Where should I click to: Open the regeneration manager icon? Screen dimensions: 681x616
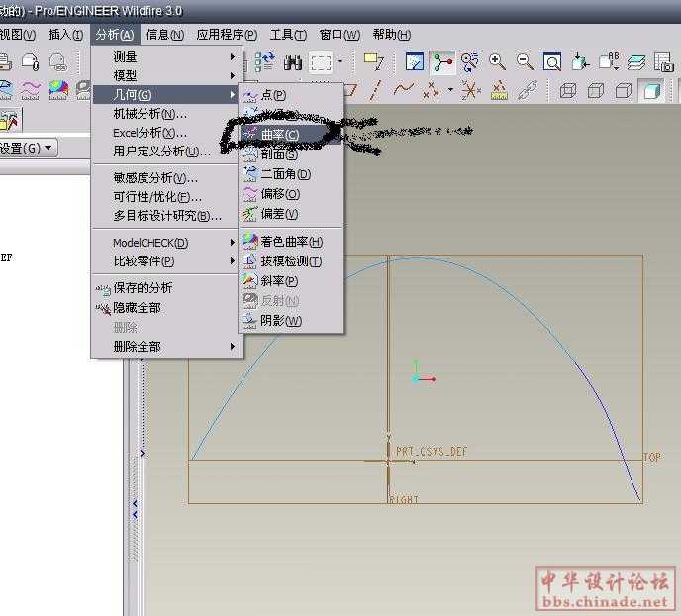click(264, 62)
